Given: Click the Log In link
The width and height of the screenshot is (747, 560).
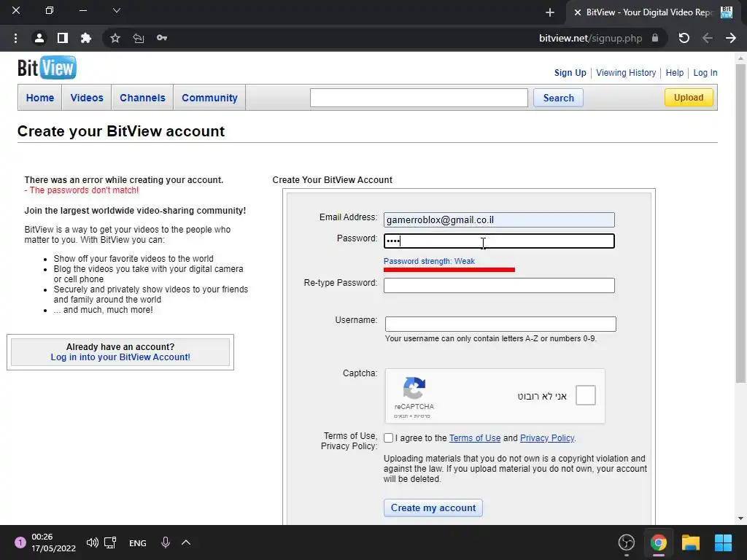Looking at the screenshot, I should pos(705,73).
